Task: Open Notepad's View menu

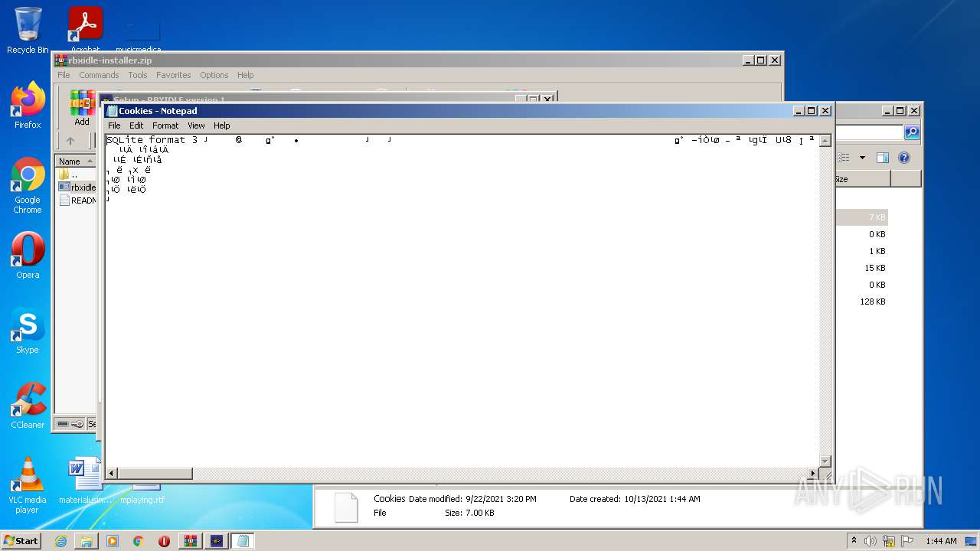Action: pyautogui.click(x=196, y=126)
